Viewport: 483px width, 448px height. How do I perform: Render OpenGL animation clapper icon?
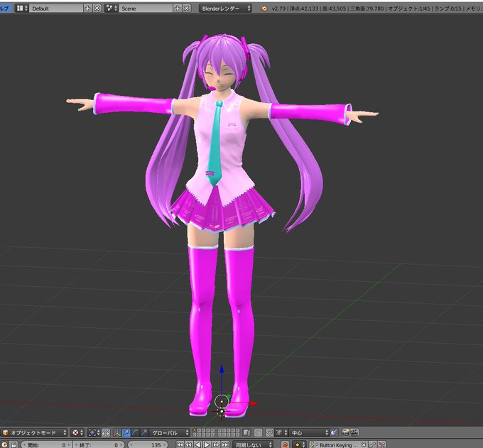point(354,432)
